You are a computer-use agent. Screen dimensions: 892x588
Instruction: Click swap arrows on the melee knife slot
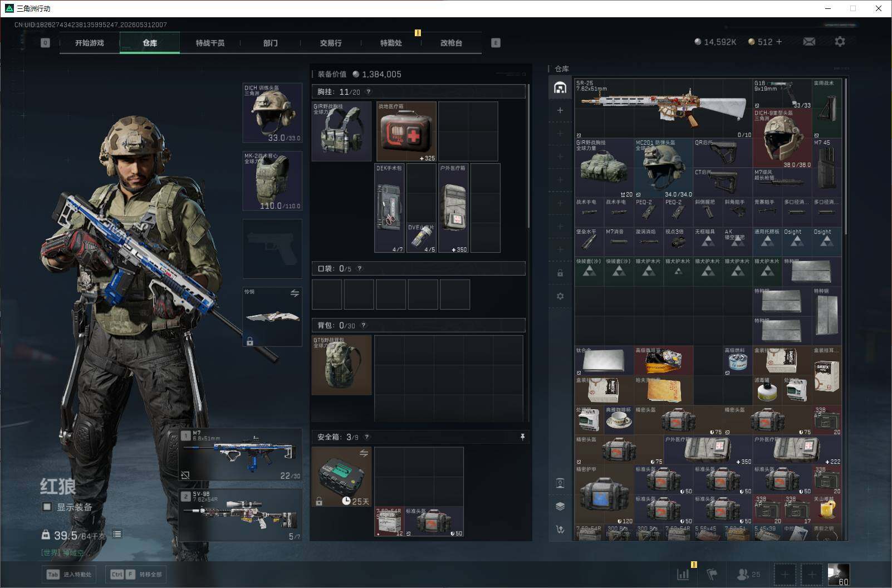click(x=295, y=293)
